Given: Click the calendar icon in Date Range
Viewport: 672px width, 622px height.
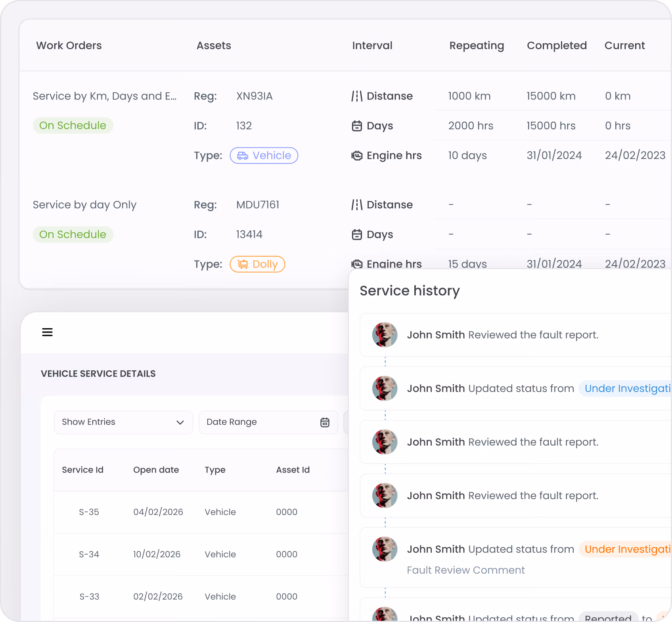Looking at the screenshot, I should pos(325,422).
